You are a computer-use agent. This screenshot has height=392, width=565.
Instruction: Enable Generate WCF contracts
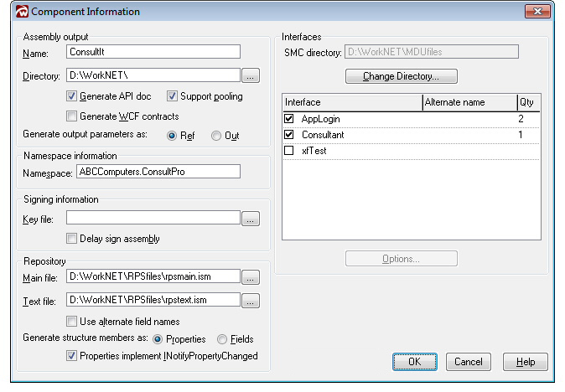click(72, 116)
